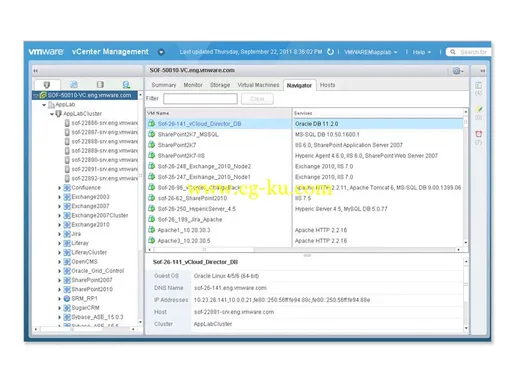512x384 pixels.
Task: Select Oracle DB 11.2.0 service cell
Action: pos(378,124)
